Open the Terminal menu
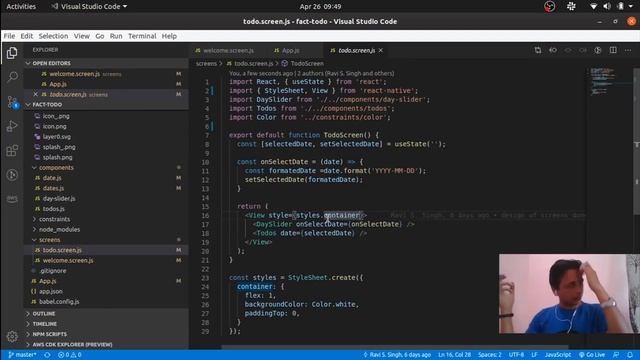The height and width of the screenshot is (360, 640). point(142,36)
